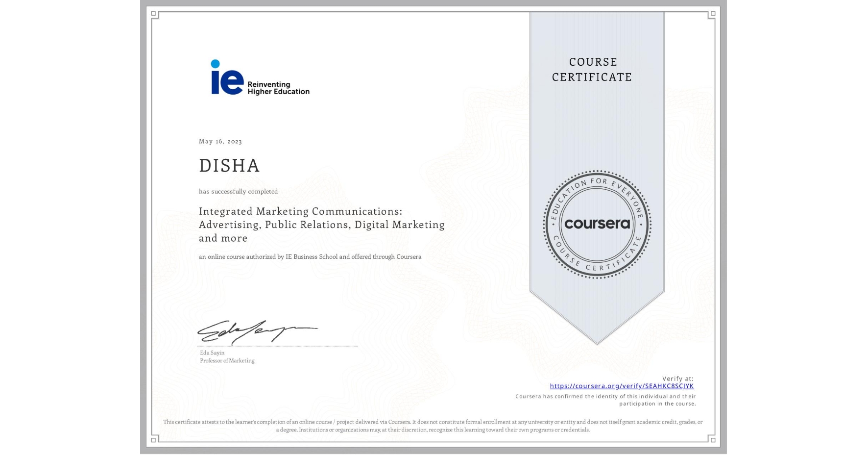The image size is (868, 455).
Task: Click the name 'Eda Sayin'
Action: 212,353
